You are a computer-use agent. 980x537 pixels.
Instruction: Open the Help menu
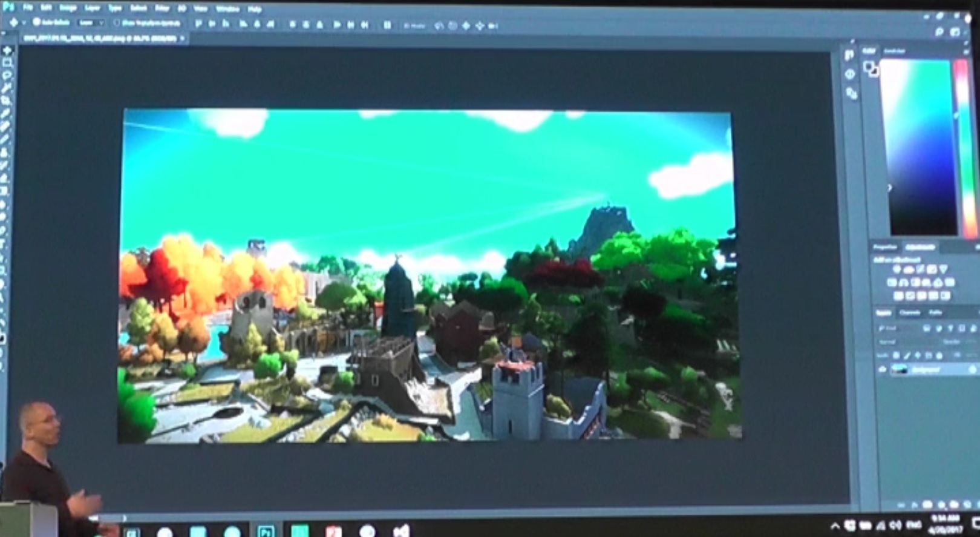[255, 9]
